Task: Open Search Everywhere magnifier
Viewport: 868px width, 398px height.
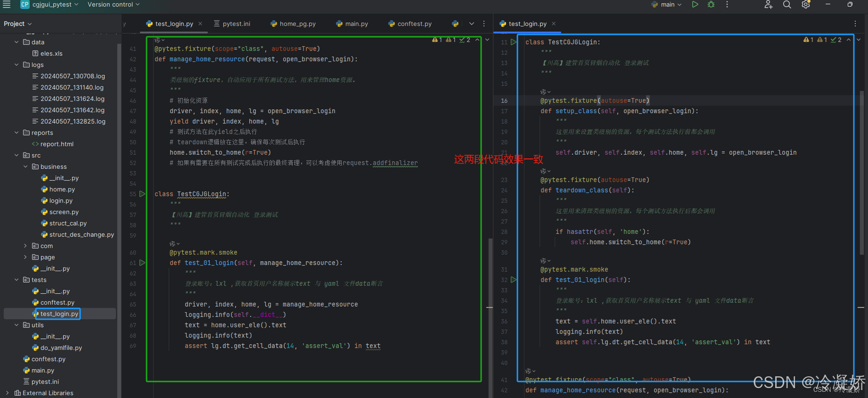Action: pos(787,5)
